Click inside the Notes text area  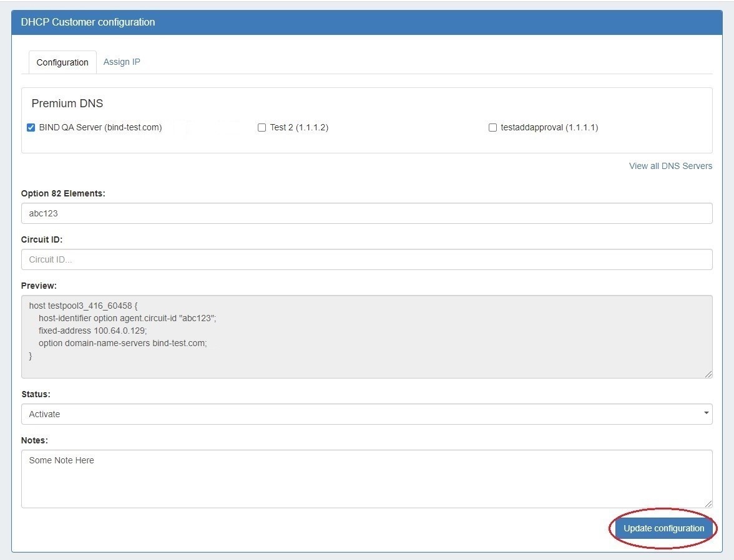[x=366, y=479]
